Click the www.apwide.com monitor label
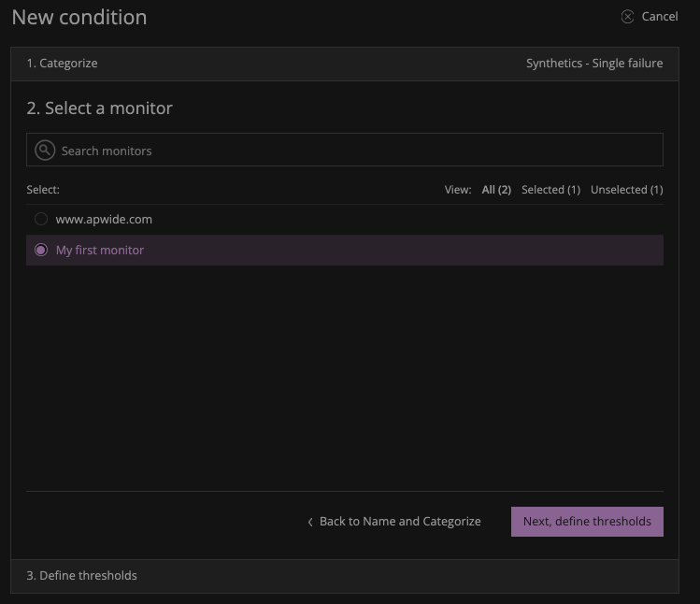The width and height of the screenshot is (700, 604). coord(104,220)
